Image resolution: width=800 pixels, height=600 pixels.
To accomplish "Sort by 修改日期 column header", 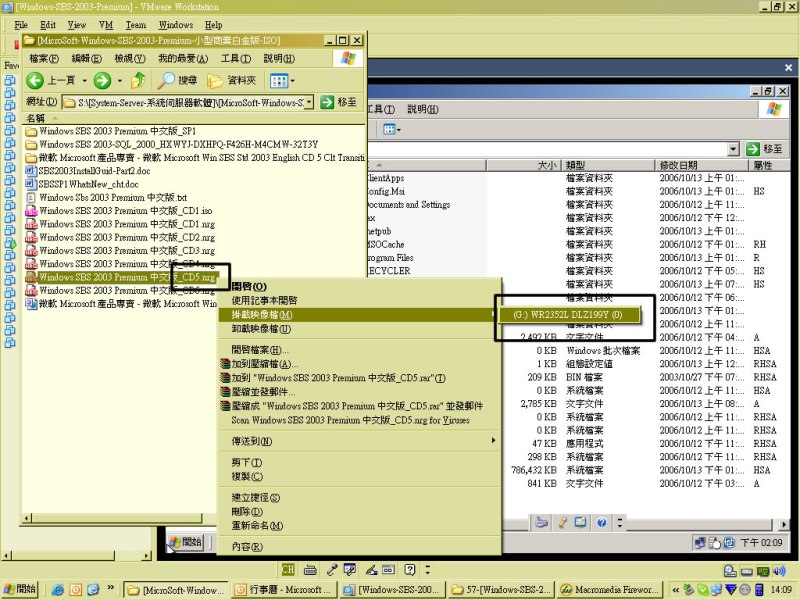I will [x=702, y=165].
